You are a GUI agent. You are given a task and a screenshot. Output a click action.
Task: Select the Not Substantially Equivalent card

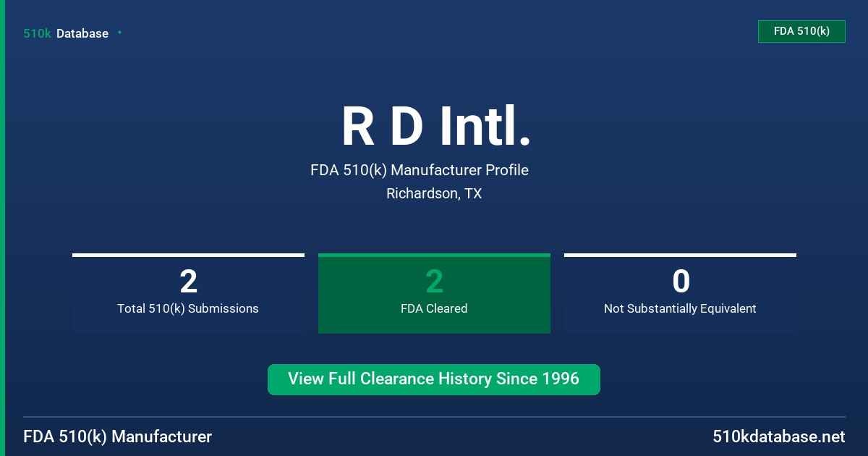coord(680,293)
